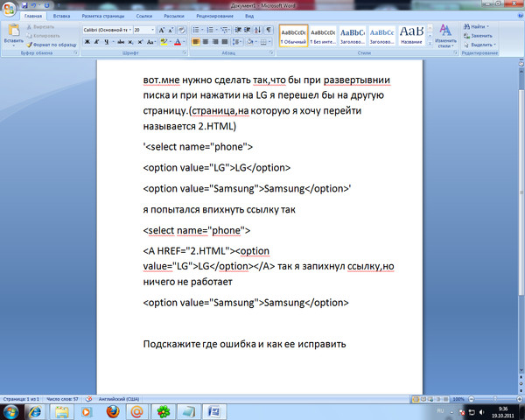Open the Вид ribbon tab
Viewport: 525px width, 420px height.
pyautogui.click(x=249, y=16)
